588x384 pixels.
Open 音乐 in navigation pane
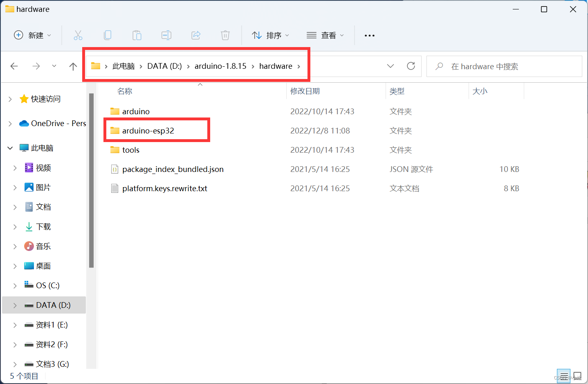click(43, 246)
